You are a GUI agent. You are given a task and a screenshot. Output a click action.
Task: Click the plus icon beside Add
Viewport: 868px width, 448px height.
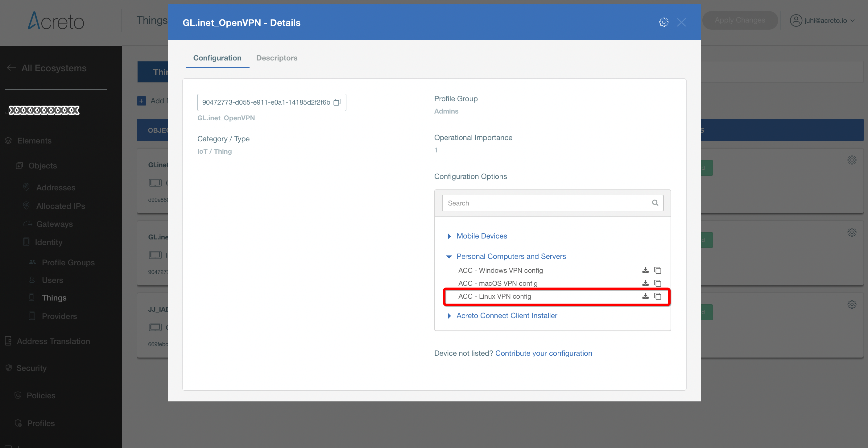142,101
